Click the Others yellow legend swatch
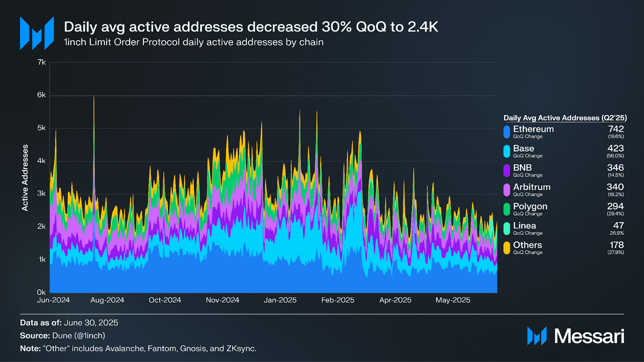Screen dimensions: 644x362 point(507,248)
